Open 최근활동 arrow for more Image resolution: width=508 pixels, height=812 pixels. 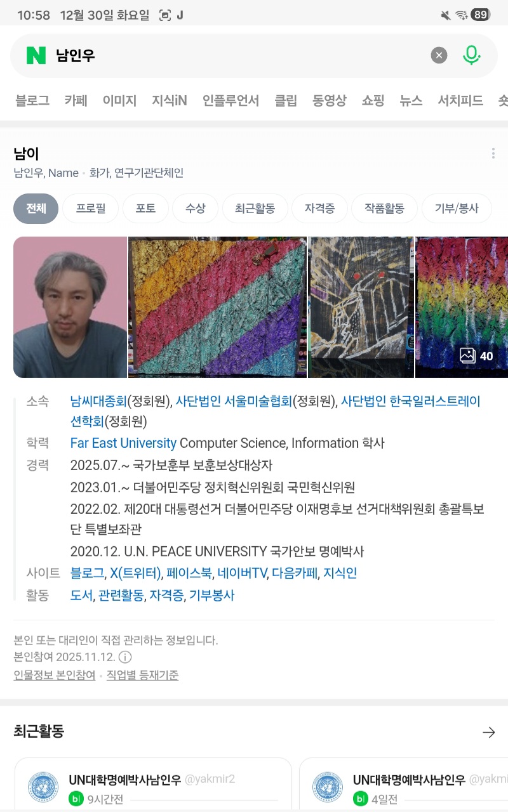tap(488, 732)
